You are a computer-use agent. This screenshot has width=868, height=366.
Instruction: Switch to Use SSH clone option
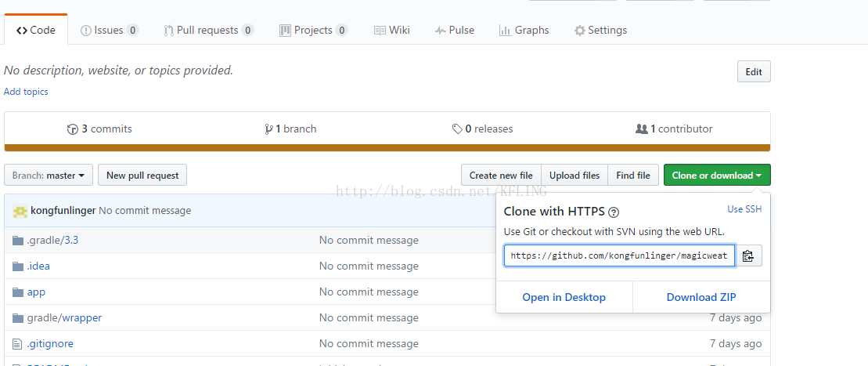[744, 209]
